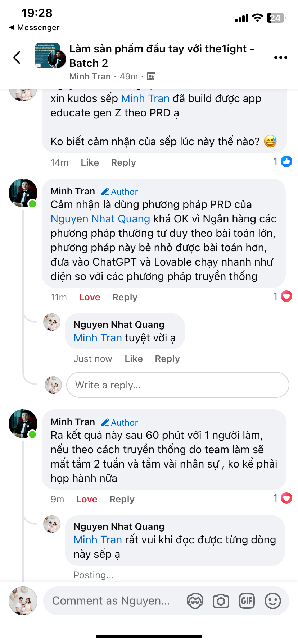Tap the back chevron arrow

click(x=17, y=57)
